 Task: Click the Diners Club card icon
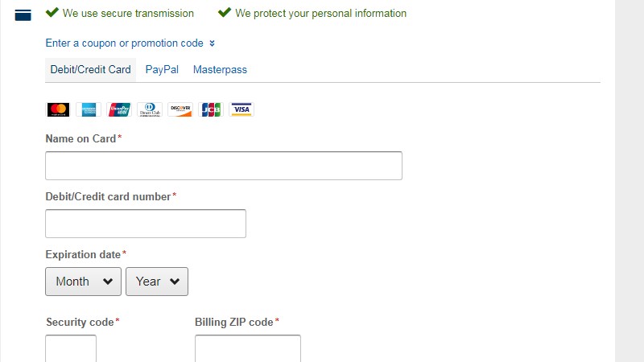(150, 109)
